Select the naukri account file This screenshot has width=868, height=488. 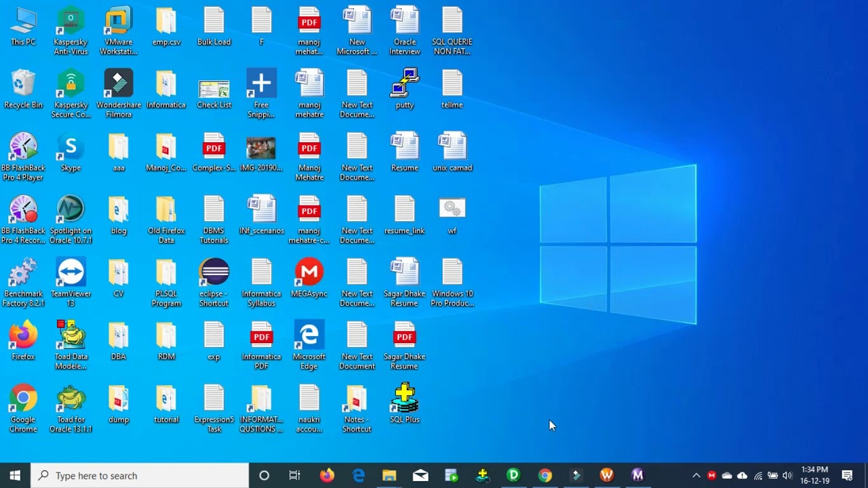click(x=309, y=409)
